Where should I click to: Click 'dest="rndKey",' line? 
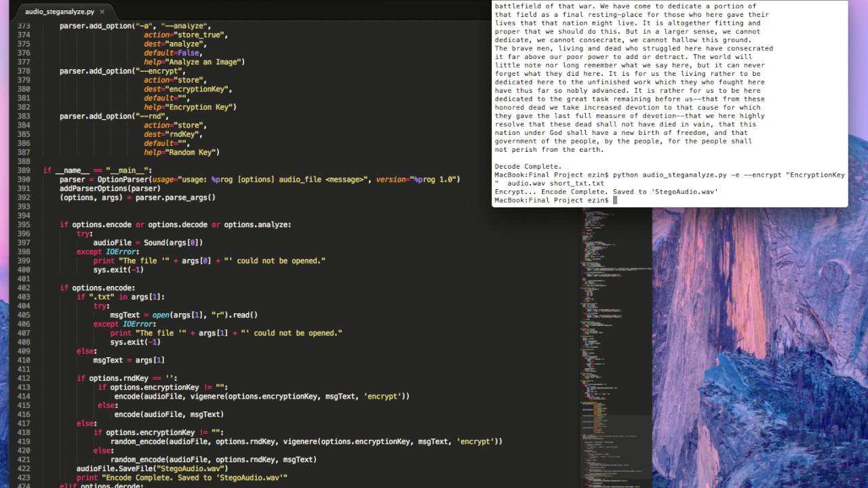pyautogui.click(x=173, y=134)
